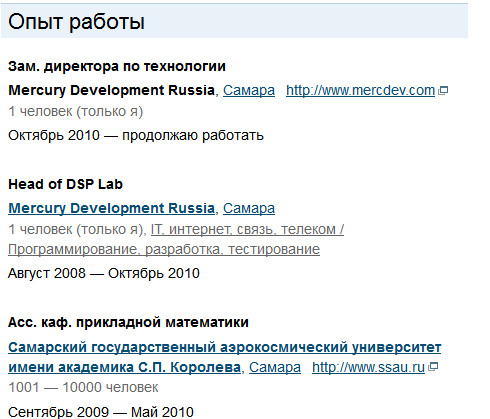Click unlinked bold Mercury Development Russia text
The image size is (490, 419).
[x=111, y=90]
